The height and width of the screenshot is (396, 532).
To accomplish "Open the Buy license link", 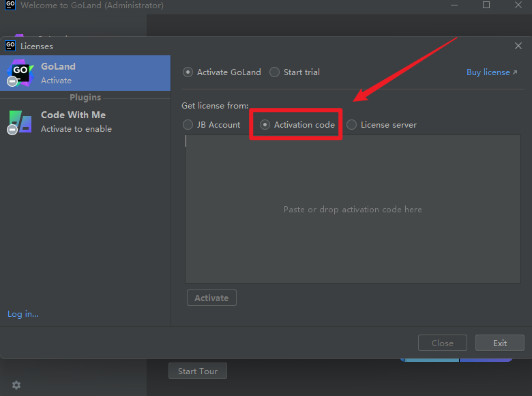I will pos(492,72).
